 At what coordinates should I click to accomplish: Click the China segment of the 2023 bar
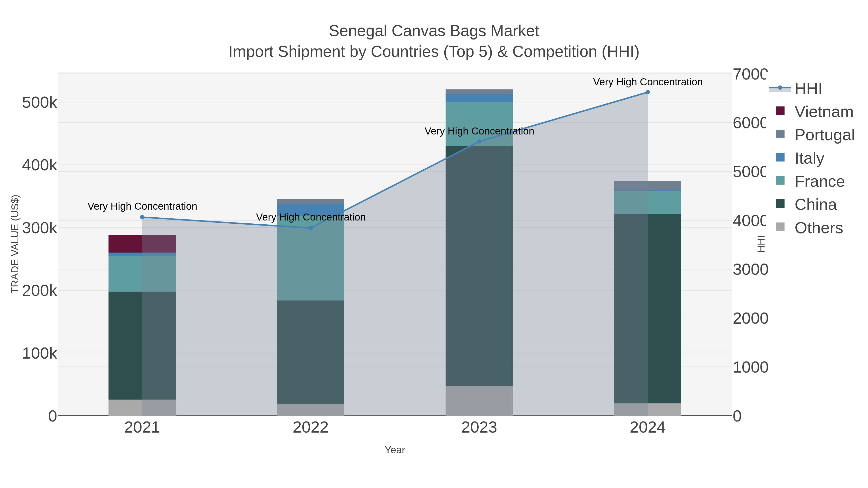pos(479,266)
